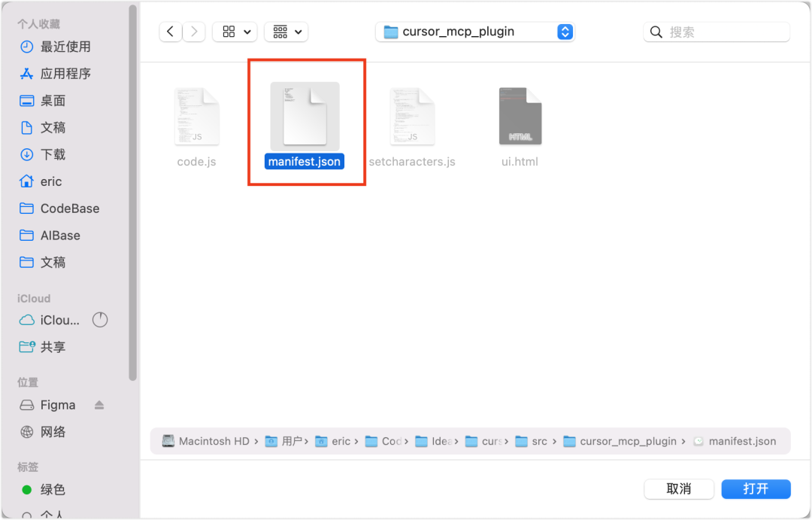Click the iCloud sync progress indicator
The image size is (812, 520).
tap(100, 320)
